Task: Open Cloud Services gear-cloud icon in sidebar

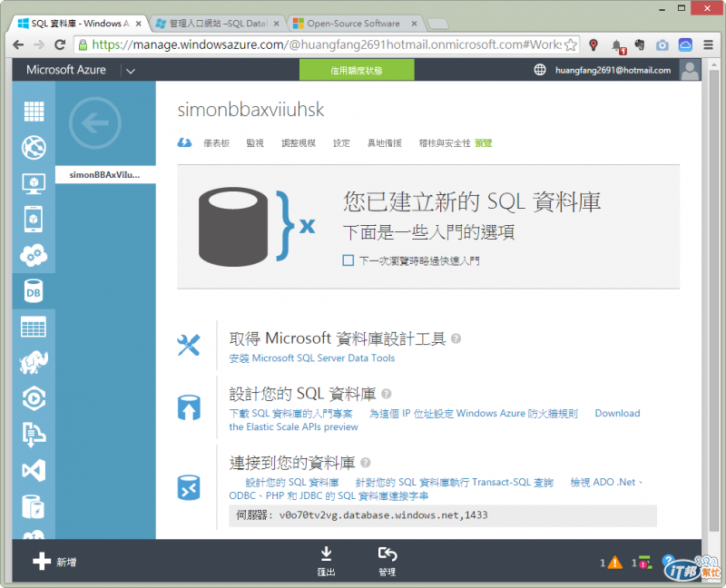Action: click(34, 255)
